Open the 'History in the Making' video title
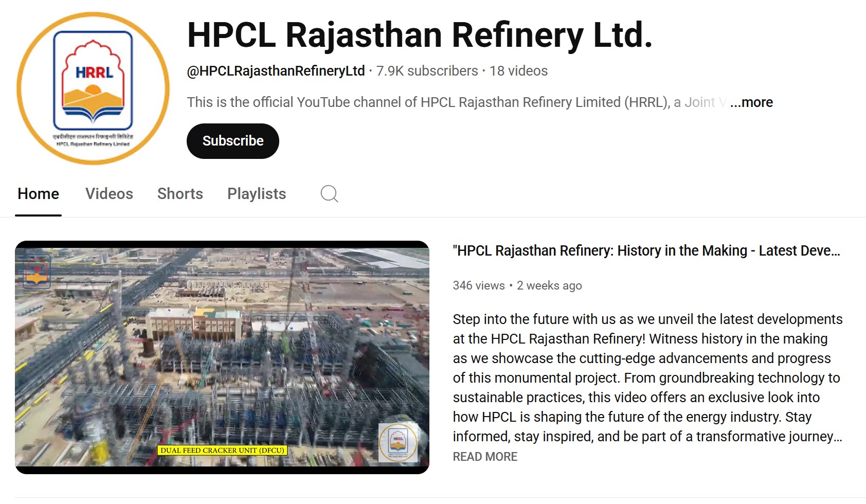 point(646,251)
